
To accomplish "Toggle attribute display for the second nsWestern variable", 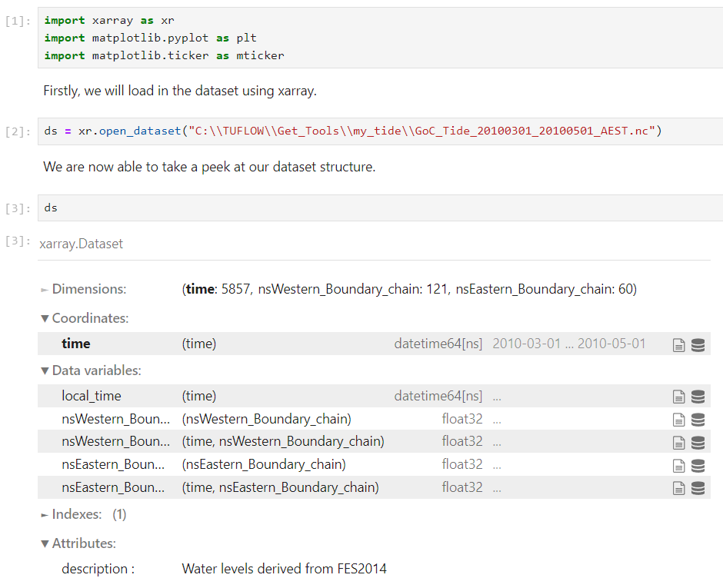I will (679, 442).
